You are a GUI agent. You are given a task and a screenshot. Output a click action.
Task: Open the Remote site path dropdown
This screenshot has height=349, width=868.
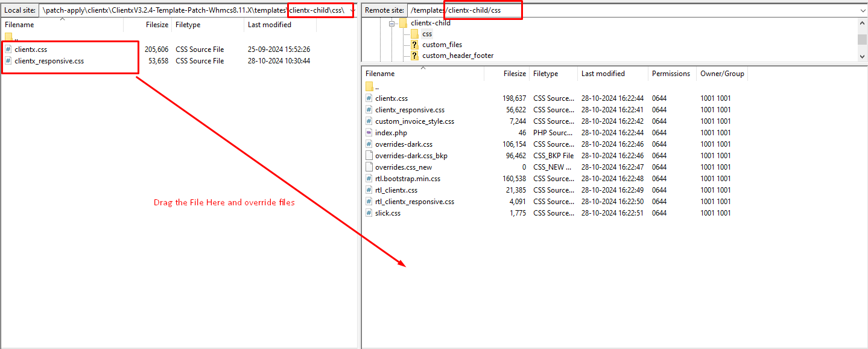click(862, 10)
